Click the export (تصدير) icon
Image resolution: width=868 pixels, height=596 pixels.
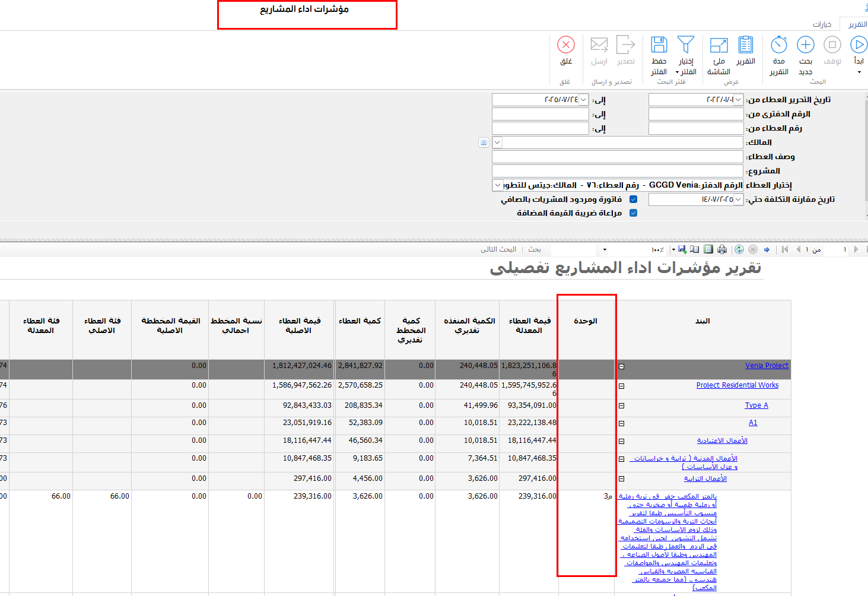coord(626,45)
